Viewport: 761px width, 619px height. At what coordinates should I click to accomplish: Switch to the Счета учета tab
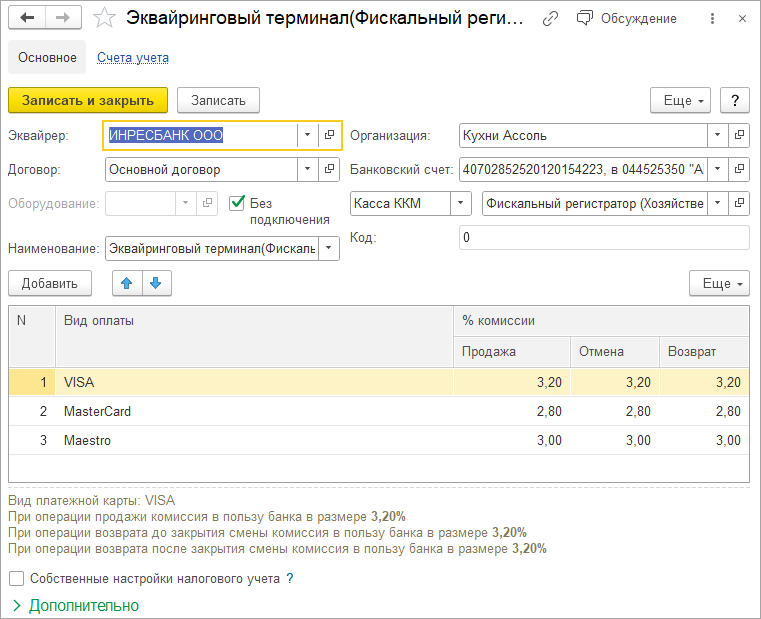point(133,58)
